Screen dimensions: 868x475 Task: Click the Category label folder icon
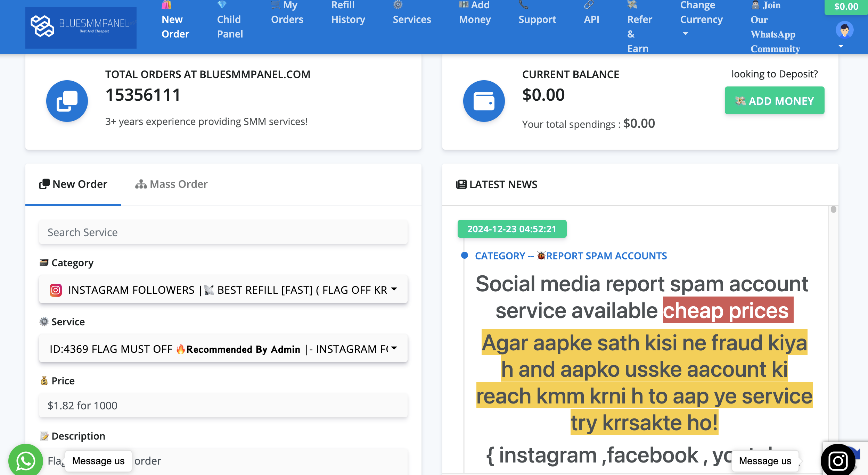click(x=44, y=262)
